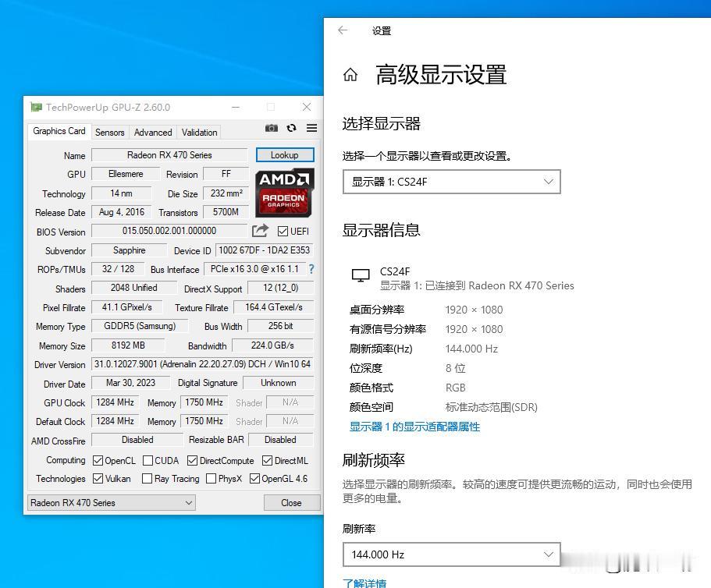Switch to the Advanced tab

click(153, 133)
